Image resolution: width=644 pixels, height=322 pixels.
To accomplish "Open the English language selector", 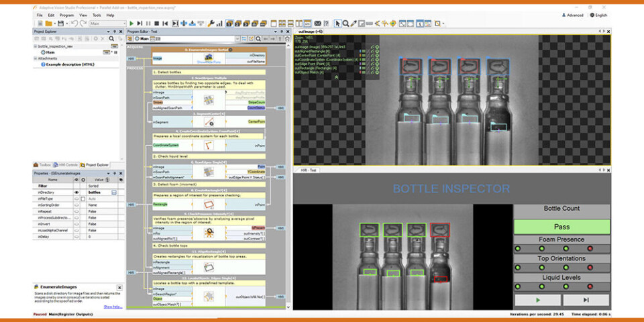I will click(x=598, y=15).
